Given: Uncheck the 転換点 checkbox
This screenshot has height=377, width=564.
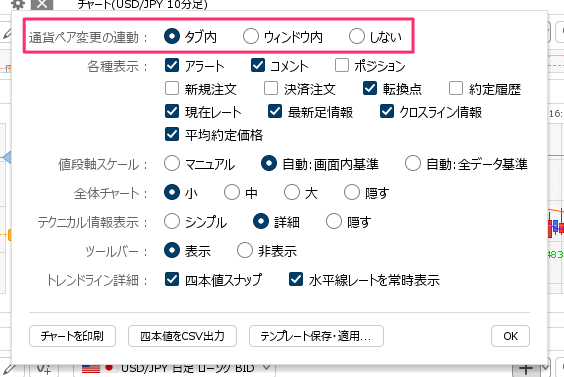Looking at the screenshot, I should coord(370,88).
